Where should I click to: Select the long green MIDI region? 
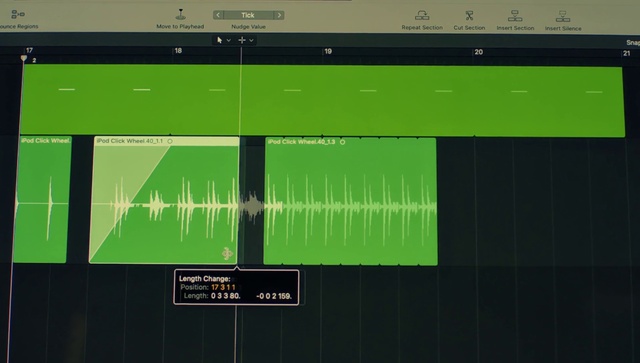tap(322, 100)
